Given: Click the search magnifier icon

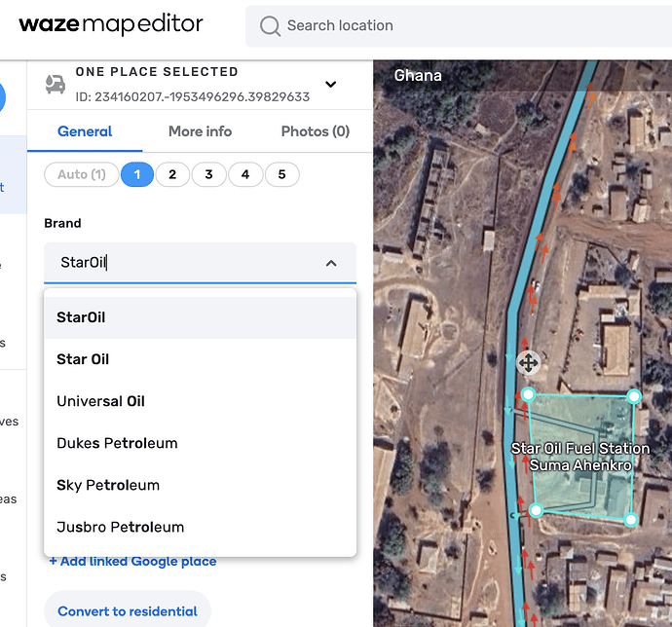Looking at the screenshot, I should [x=270, y=25].
